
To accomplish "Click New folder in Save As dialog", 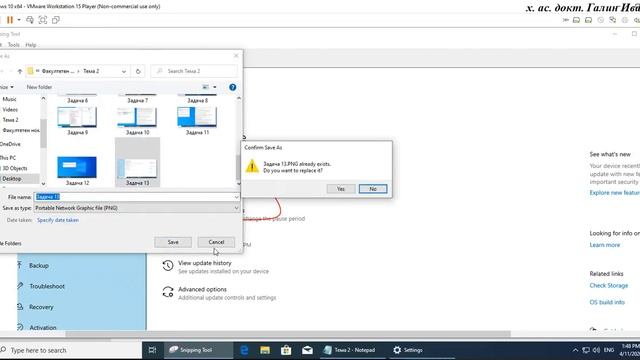I will click(39, 87).
